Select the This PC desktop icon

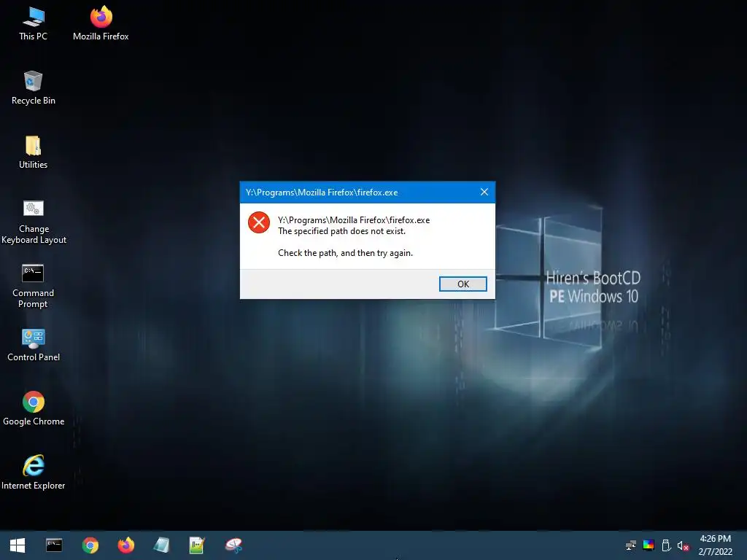pyautogui.click(x=33, y=24)
